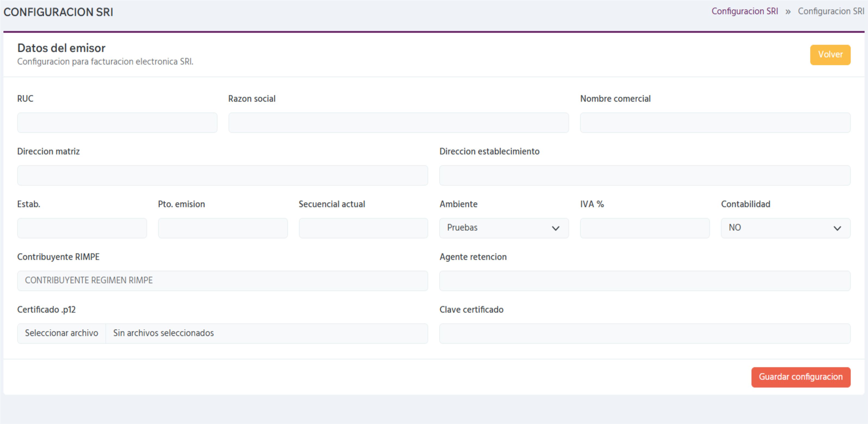Expand the Contabilidad dropdown set to NO
This screenshot has height=424, width=868.
tap(785, 228)
